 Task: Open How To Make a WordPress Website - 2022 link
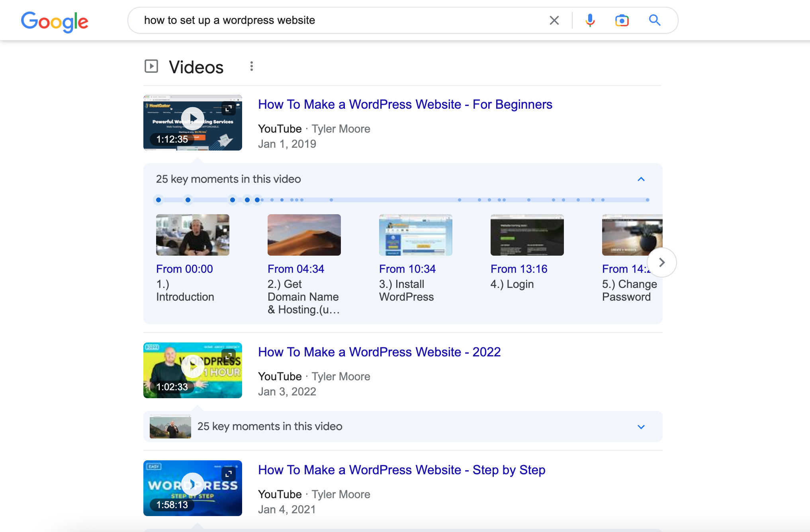[379, 352]
